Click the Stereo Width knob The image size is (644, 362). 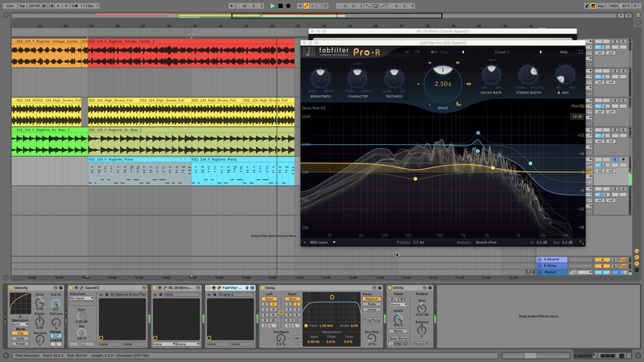(528, 74)
